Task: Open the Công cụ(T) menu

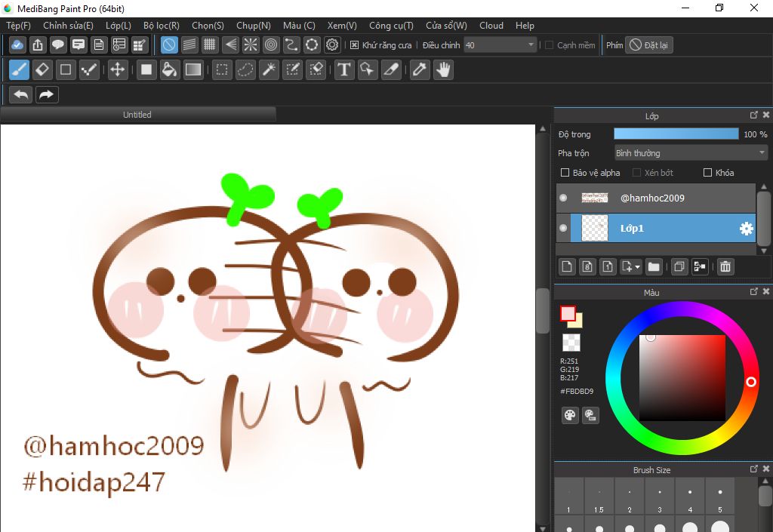Action: click(391, 26)
